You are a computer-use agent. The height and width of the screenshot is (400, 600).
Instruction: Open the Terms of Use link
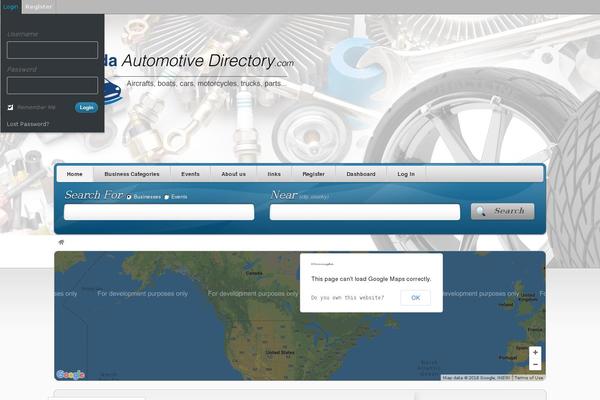[x=528, y=378]
